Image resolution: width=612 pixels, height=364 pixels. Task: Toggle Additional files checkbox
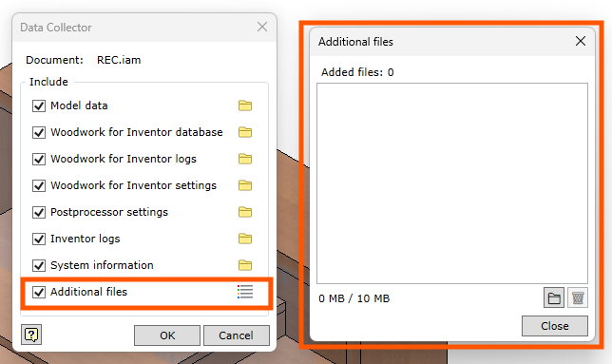[x=39, y=292]
